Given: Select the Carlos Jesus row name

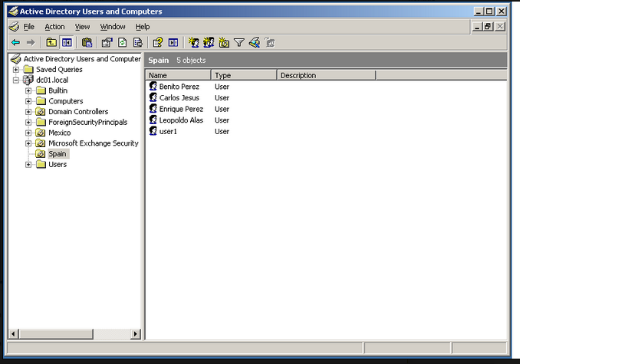Looking at the screenshot, I should point(179,98).
